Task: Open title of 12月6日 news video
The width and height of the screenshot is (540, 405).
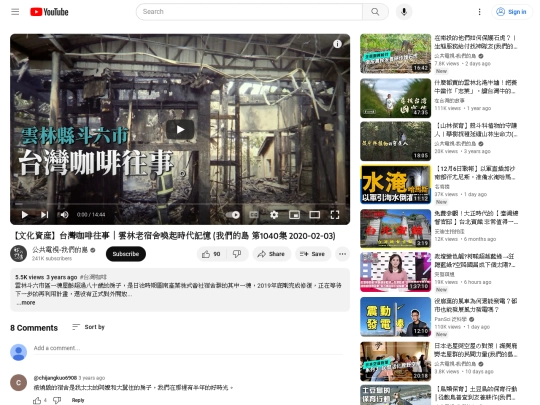Action: pos(476,173)
